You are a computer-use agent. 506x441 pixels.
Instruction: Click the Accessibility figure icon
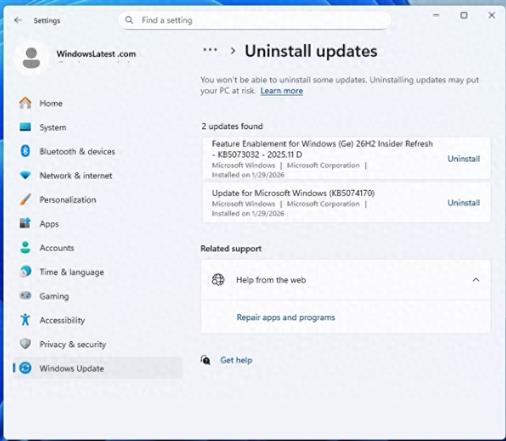coord(25,320)
